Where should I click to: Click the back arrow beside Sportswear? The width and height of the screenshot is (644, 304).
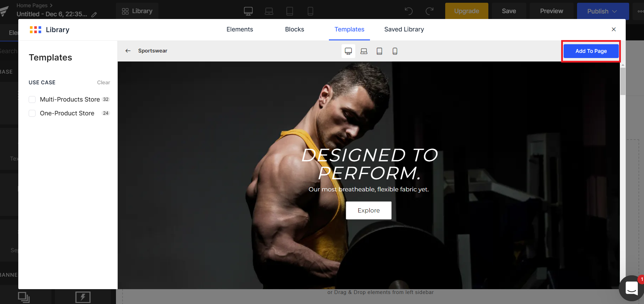[x=128, y=51]
